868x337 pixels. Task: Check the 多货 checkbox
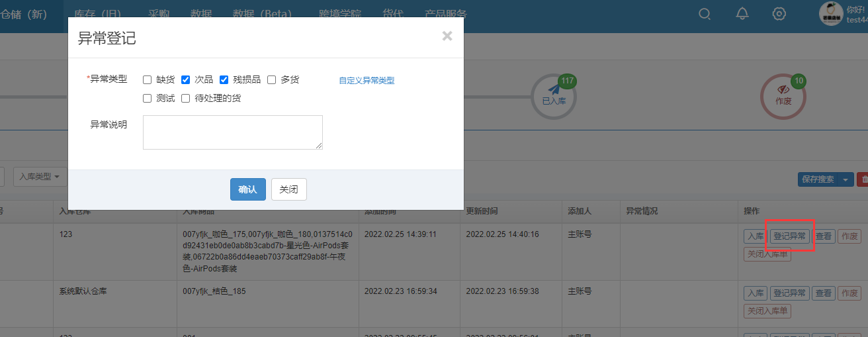[272, 80]
